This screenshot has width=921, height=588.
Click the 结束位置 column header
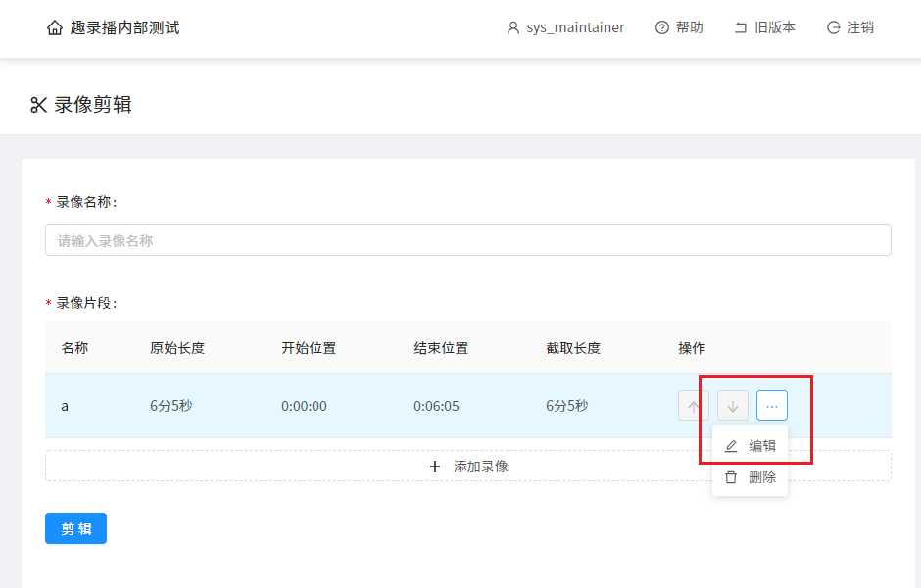tap(441, 348)
